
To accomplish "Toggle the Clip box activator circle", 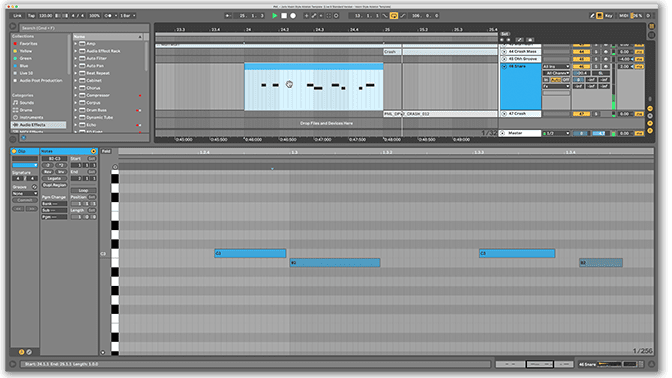I will tap(14, 151).
